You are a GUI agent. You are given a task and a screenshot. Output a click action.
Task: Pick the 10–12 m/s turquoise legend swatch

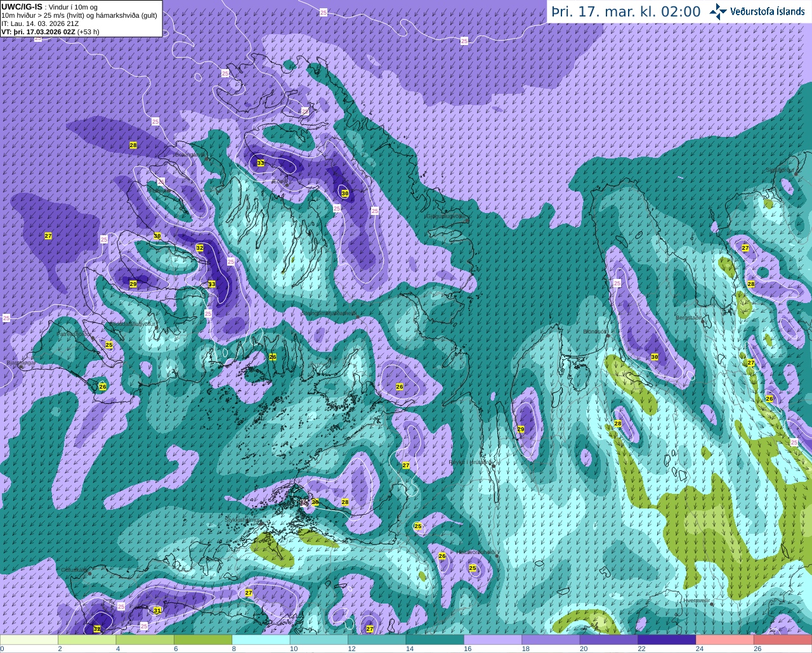point(318,640)
